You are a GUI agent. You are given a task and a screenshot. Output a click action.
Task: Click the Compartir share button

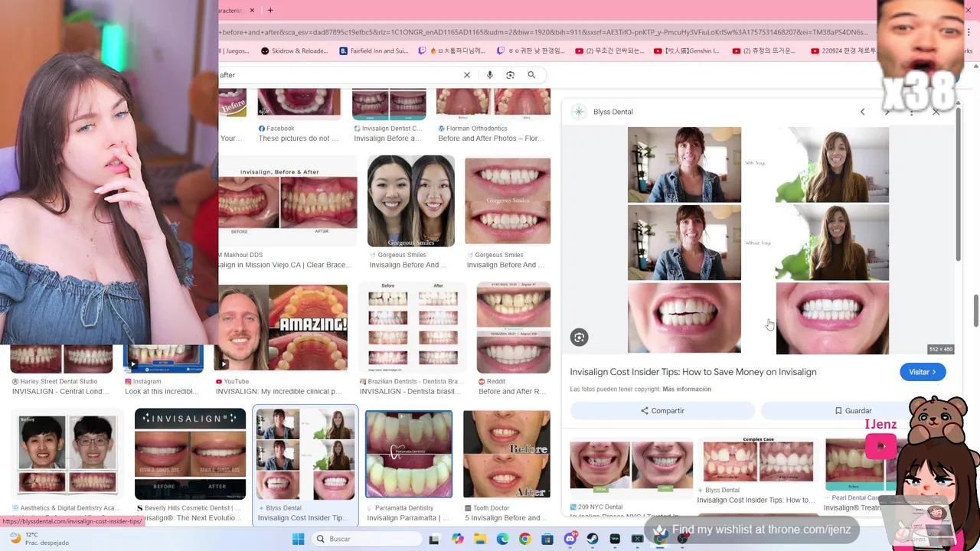pyautogui.click(x=662, y=411)
